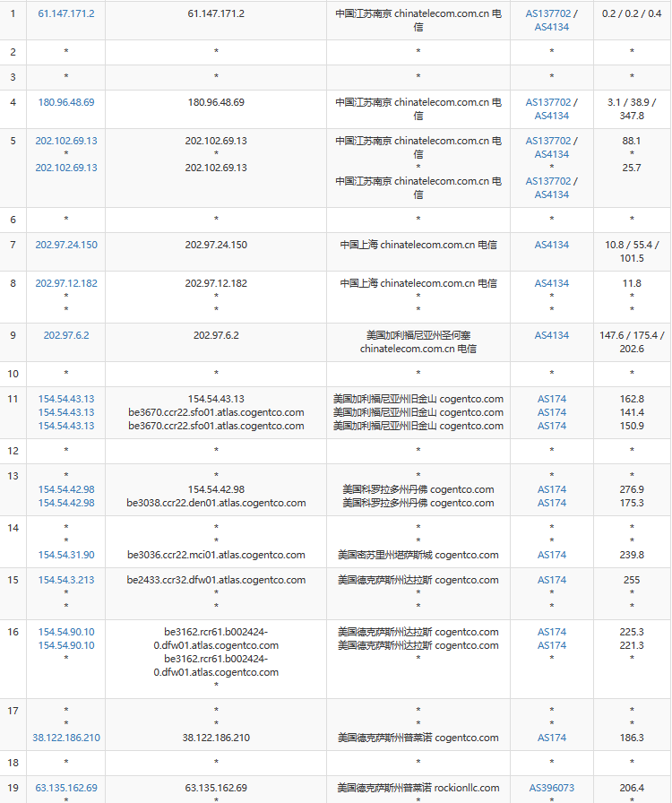672x803 pixels.
Task: Select the latency value 0.2 / 0.2 / 0.4
Action: coord(632,13)
